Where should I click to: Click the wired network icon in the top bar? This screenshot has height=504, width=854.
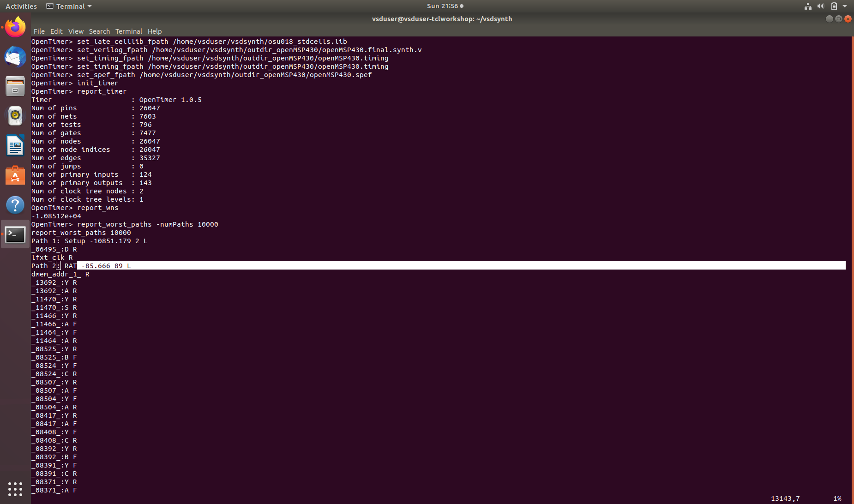pyautogui.click(x=807, y=6)
